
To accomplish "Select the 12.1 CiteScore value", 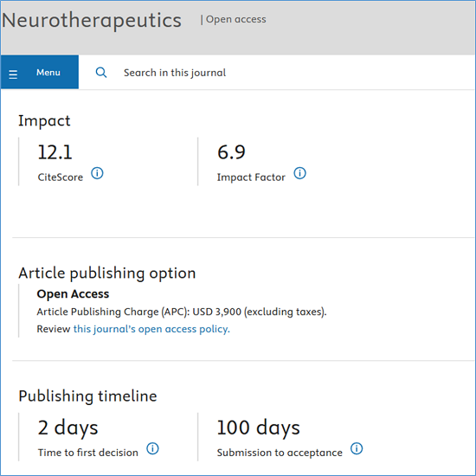I will click(55, 152).
